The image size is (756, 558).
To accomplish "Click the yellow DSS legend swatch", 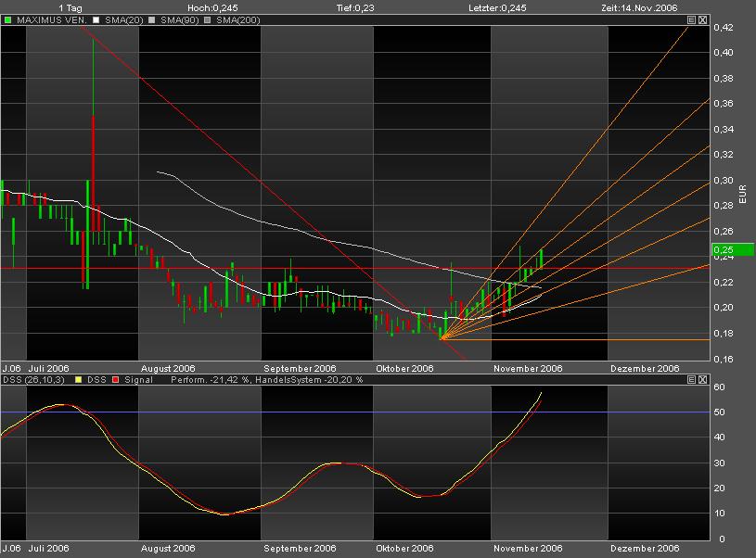I will click(79, 380).
